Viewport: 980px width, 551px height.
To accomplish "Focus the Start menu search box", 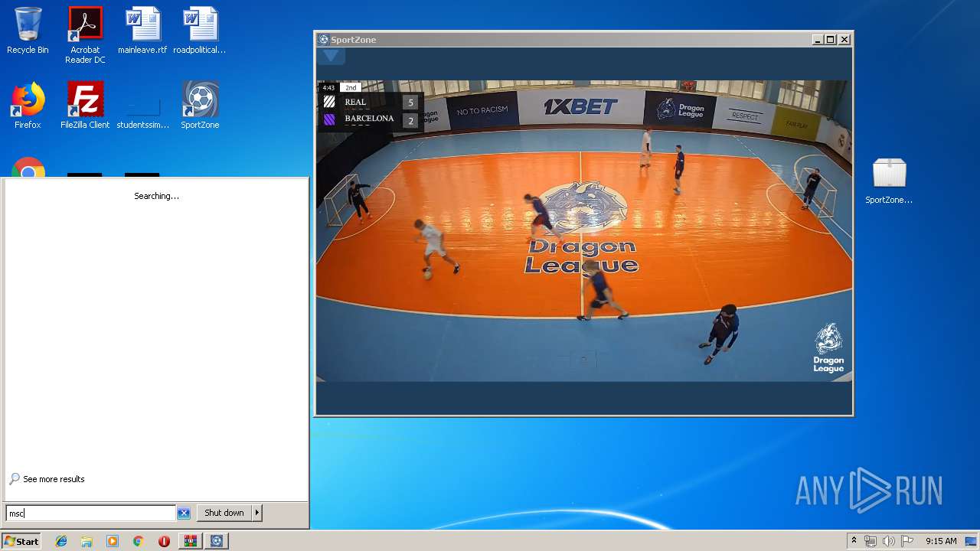I will 91,514.
